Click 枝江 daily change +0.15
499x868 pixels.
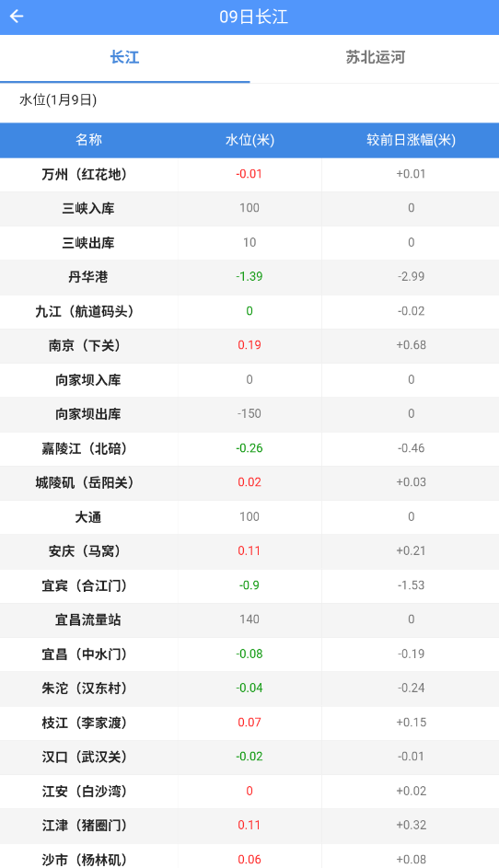click(411, 723)
